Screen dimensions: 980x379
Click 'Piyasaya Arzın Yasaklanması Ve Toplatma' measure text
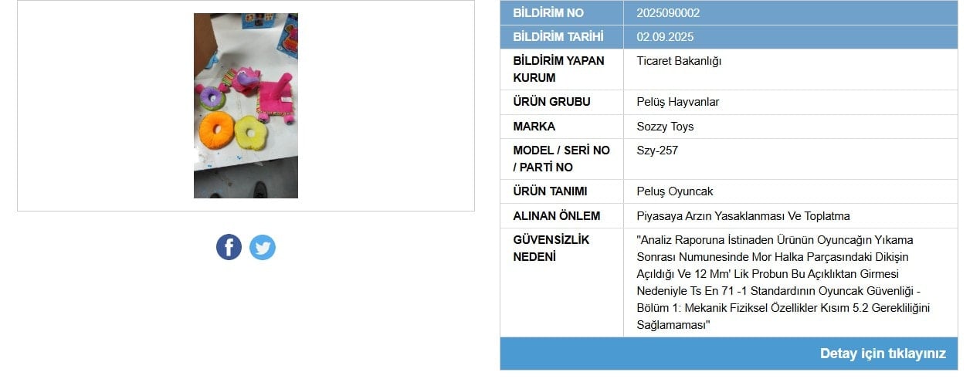pos(743,216)
